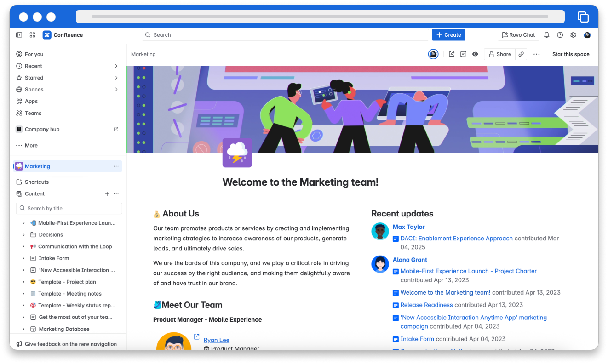Open the Ryan Lee profile link
The width and height of the screenshot is (608, 364).
(216, 340)
